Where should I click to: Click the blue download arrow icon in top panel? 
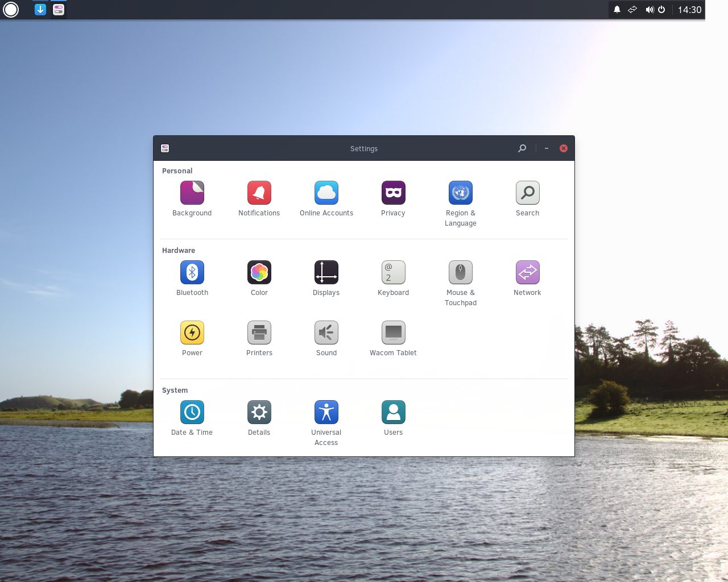(40, 10)
